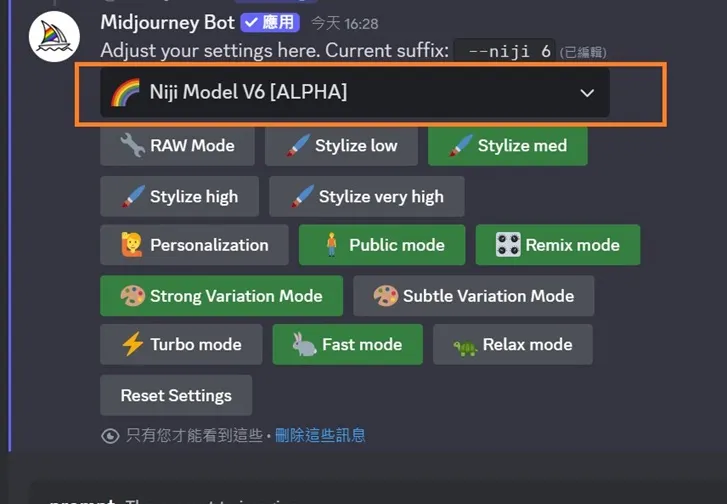727x504 pixels.
Task: Click the dropdown chevron arrow
Action: tap(587, 93)
